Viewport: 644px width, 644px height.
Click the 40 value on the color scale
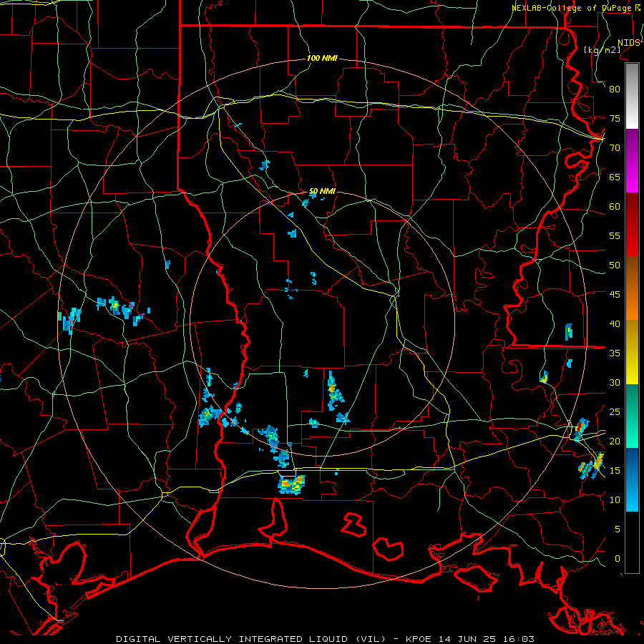point(615,324)
